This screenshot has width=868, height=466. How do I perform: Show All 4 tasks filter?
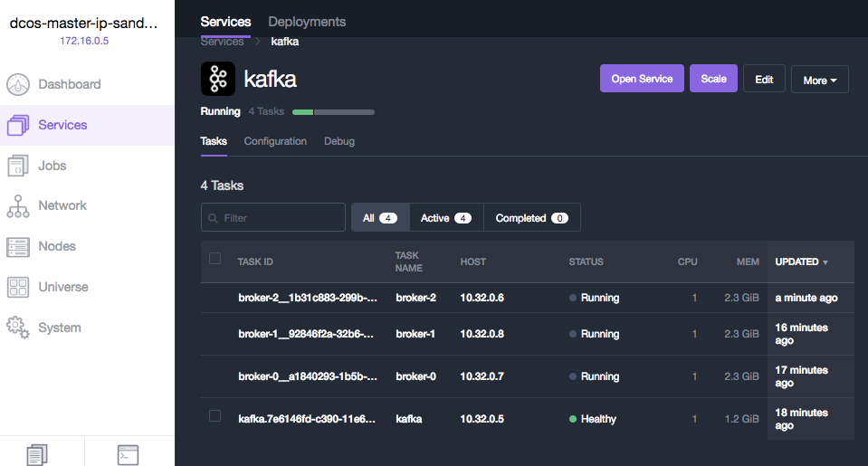point(380,217)
